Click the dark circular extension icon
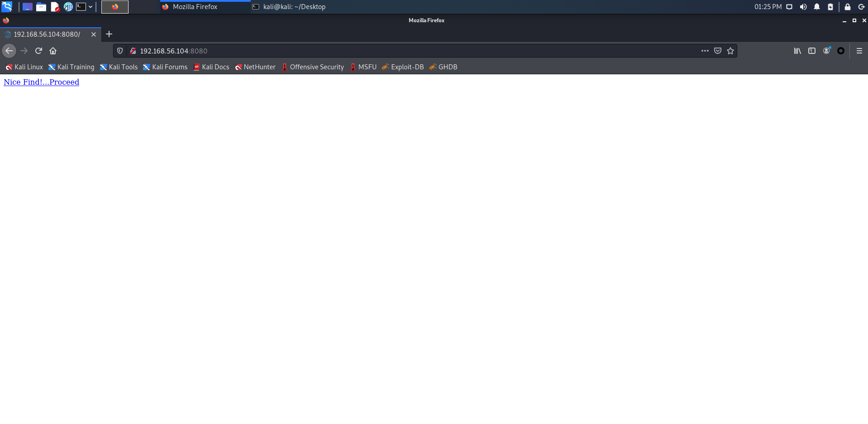868x424 pixels. pyautogui.click(x=841, y=51)
